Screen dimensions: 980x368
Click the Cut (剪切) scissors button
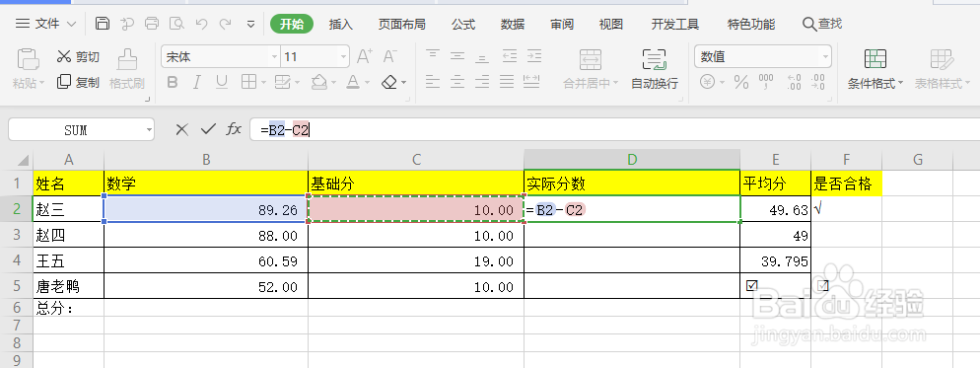click(x=78, y=57)
